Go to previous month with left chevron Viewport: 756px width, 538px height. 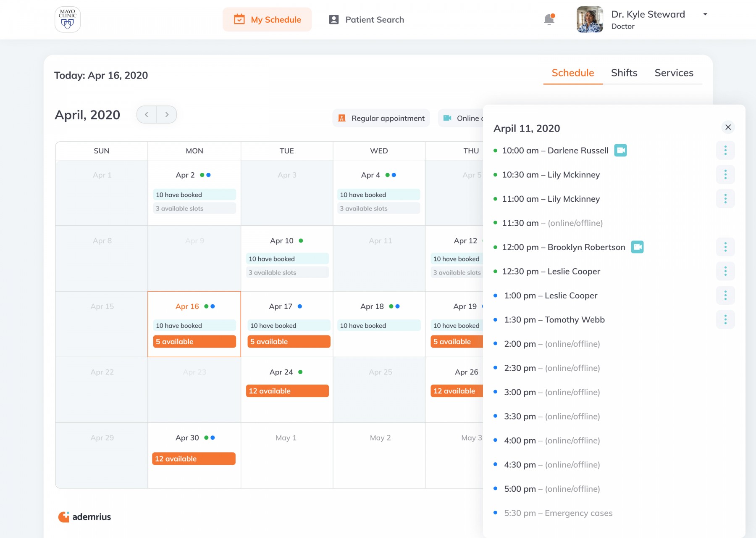coord(147,115)
